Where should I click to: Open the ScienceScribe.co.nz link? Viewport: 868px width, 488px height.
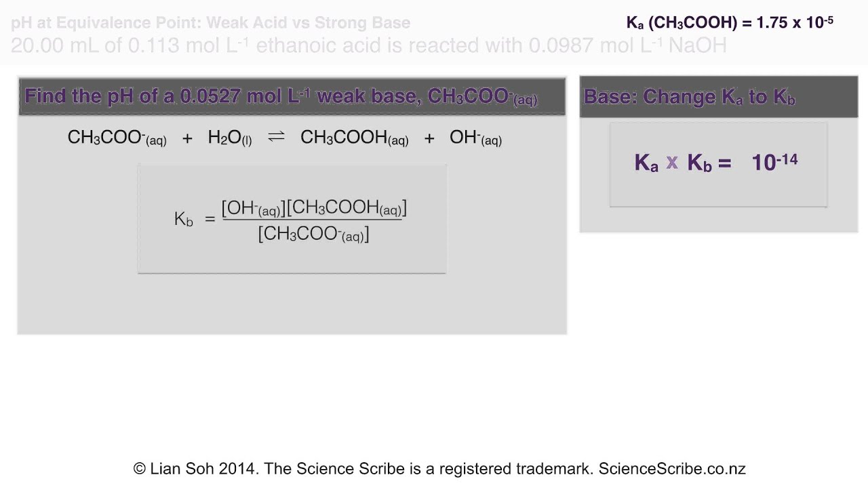(x=672, y=468)
